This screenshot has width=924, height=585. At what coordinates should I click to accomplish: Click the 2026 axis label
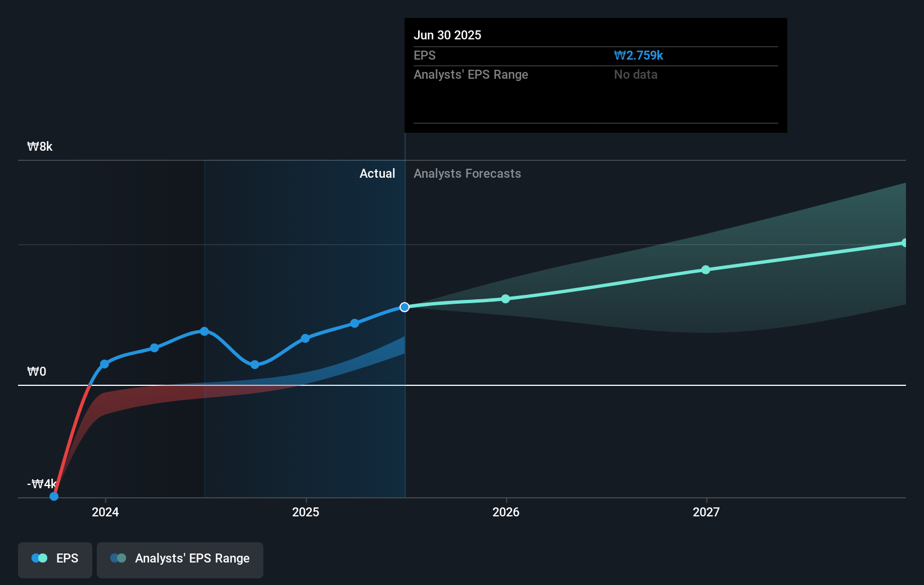506,512
